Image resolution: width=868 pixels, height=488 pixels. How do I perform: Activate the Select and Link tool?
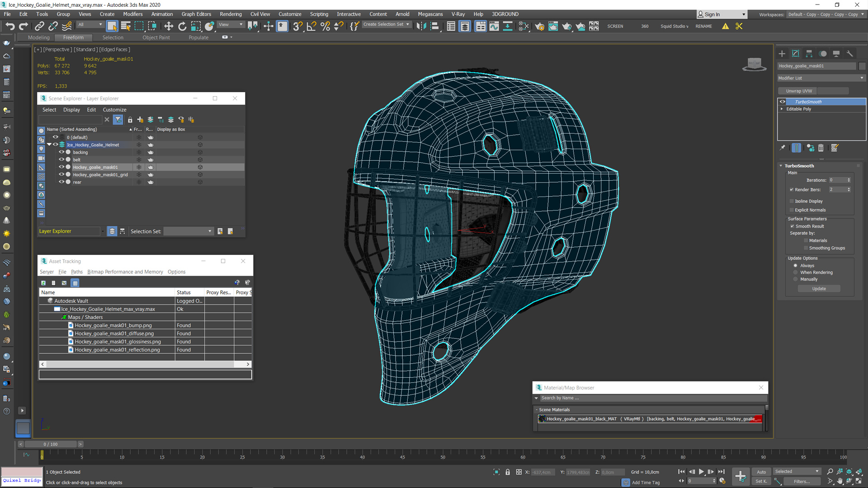tap(39, 26)
